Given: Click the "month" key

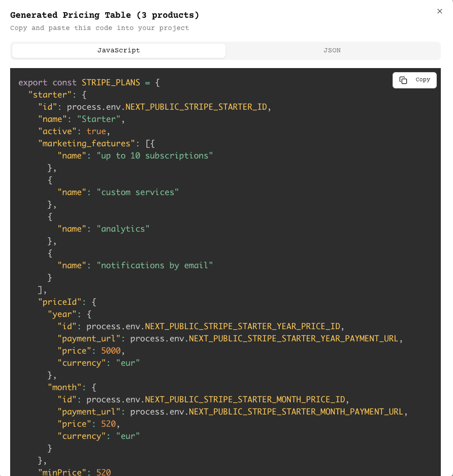Looking at the screenshot, I should coord(64,388).
